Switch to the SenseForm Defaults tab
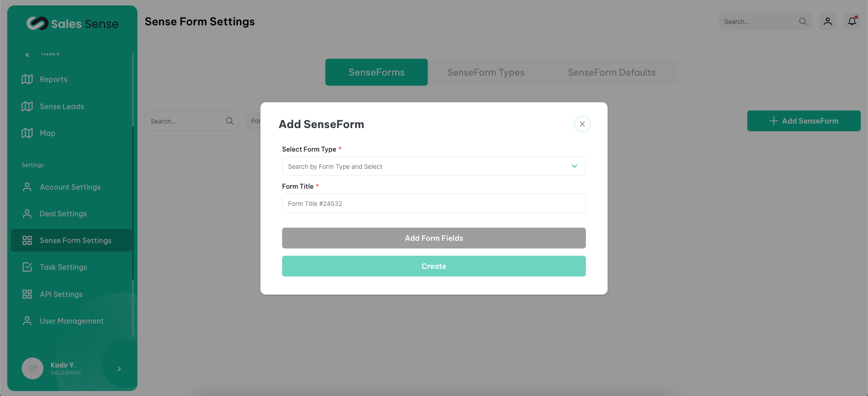868x396 pixels. point(611,72)
